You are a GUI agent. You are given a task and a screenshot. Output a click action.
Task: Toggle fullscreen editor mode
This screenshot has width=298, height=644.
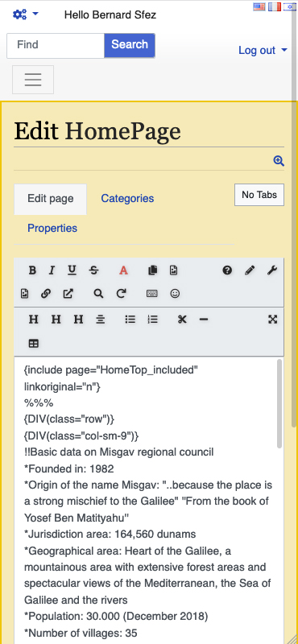(x=272, y=319)
